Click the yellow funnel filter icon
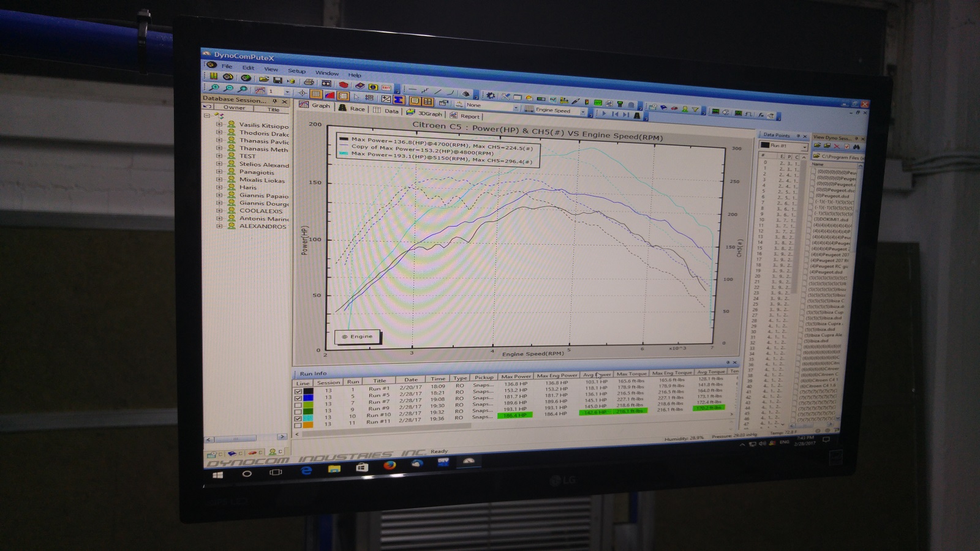Viewport: 980px width, 551px height. (695, 110)
